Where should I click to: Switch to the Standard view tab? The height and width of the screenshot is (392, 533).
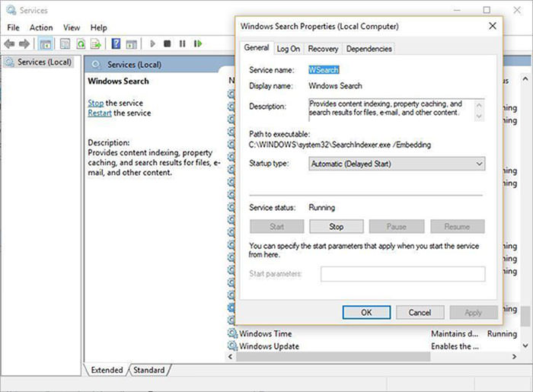pyautogui.click(x=148, y=370)
